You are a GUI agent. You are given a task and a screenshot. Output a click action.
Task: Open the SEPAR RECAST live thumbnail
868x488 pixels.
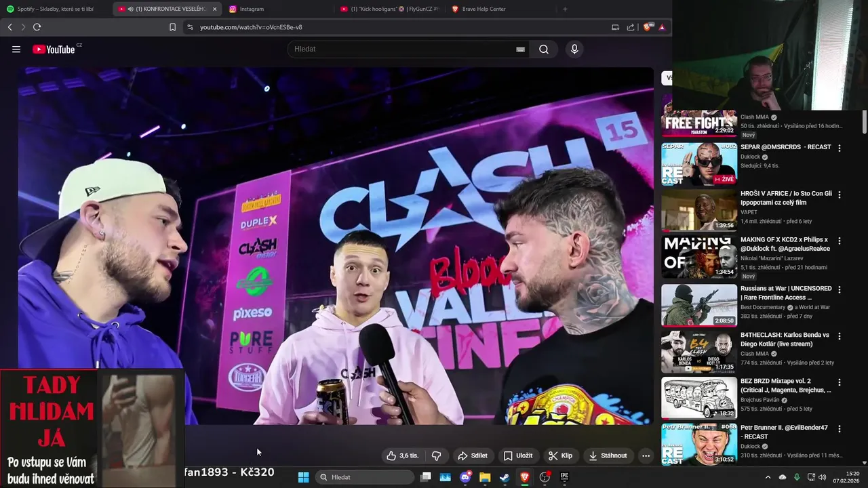(x=699, y=163)
